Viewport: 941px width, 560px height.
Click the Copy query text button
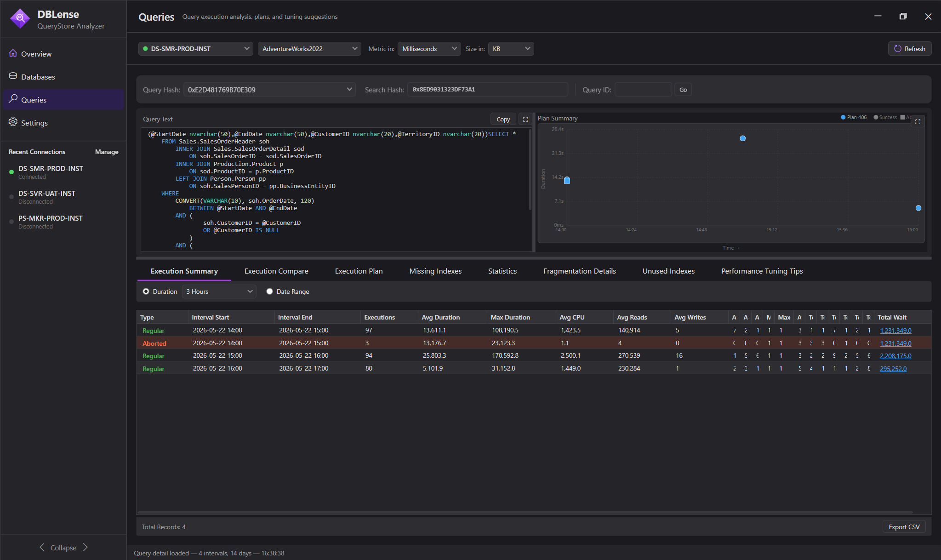[x=503, y=119]
